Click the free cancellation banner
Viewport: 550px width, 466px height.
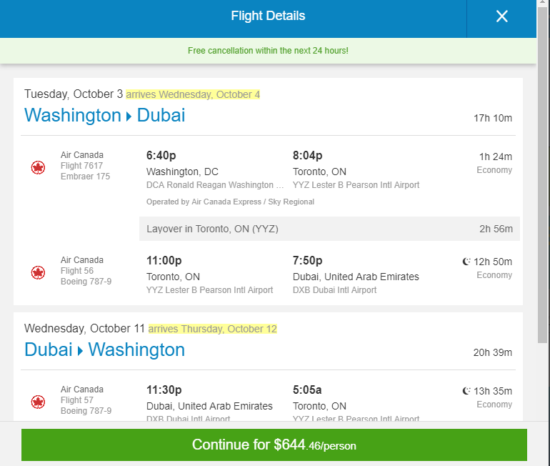268,50
